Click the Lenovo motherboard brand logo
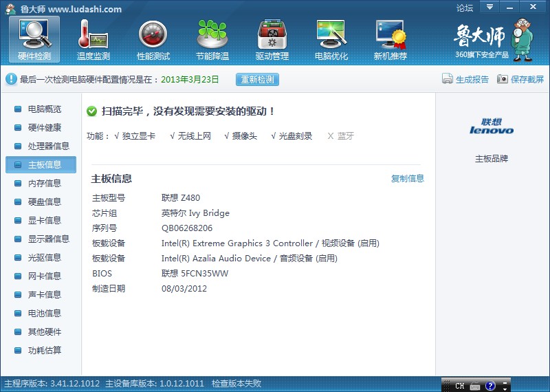The width and height of the screenshot is (550, 392). click(492, 127)
